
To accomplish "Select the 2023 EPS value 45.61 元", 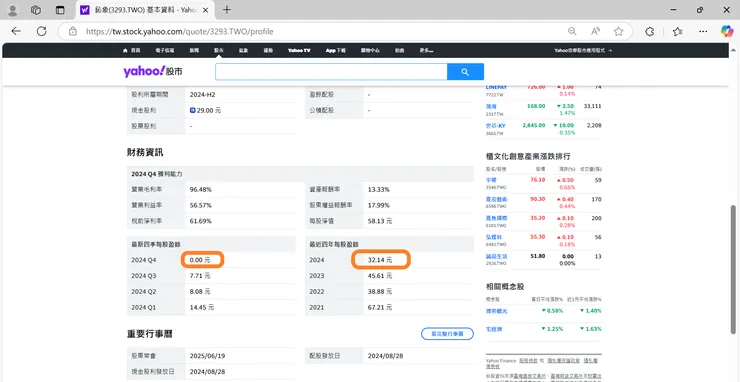I will click(x=380, y=276).
